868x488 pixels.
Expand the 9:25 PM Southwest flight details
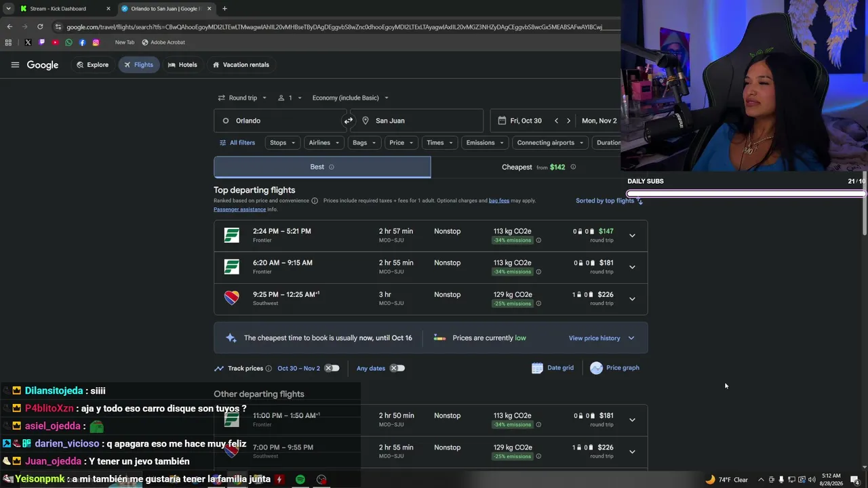pyautogui.click(x=632, y=299)
